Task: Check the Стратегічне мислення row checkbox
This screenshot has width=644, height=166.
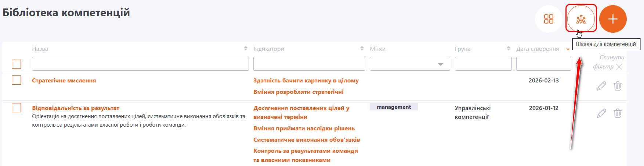Action: (16, 80)
